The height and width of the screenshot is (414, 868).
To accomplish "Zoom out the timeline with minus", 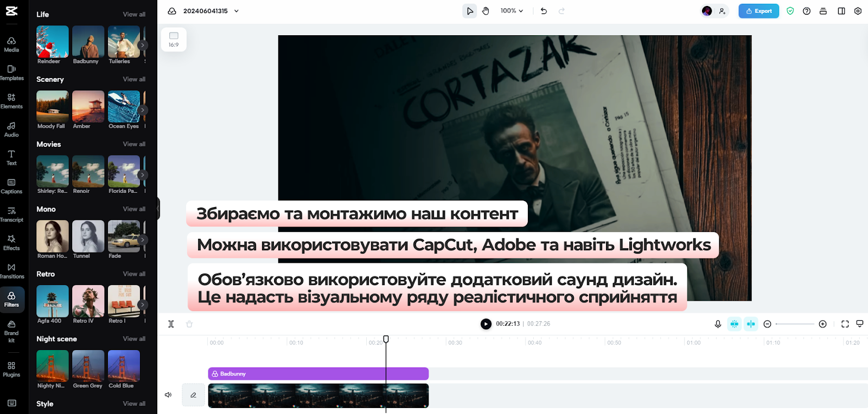I will 767,324.
